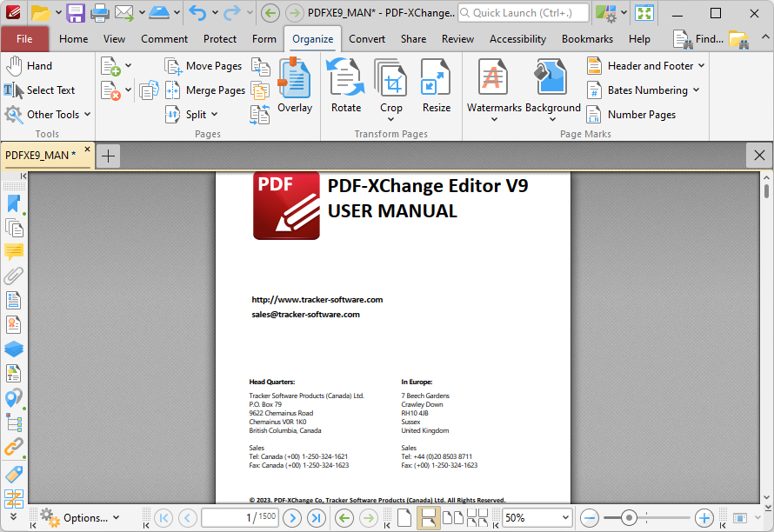774x532 pixels.
Task: Jump to the last page
Action: pyautogui.click(x=316, y=518)
